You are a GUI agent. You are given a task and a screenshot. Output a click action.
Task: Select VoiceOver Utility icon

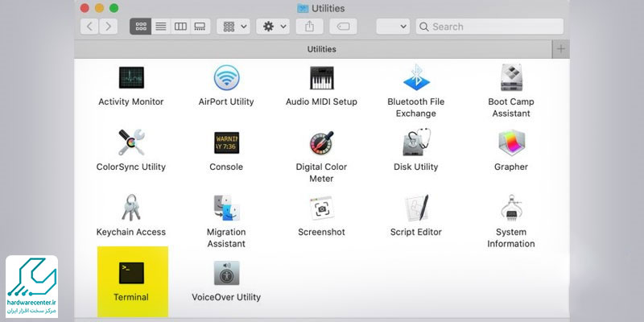226,273
